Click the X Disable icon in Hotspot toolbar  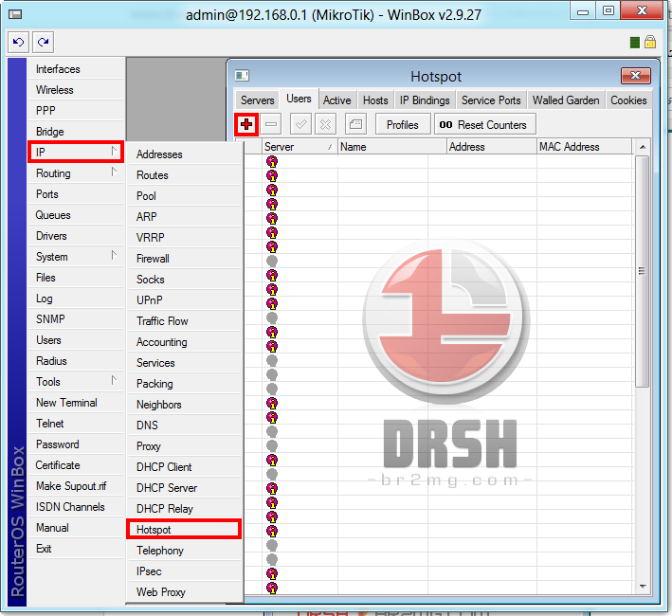click(x=326, y=125)
